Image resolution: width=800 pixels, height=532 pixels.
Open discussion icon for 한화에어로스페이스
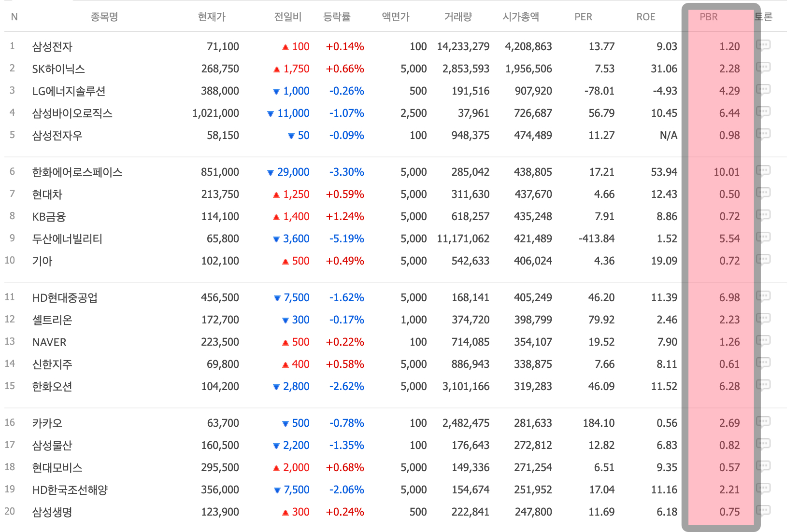click(763, 171)
